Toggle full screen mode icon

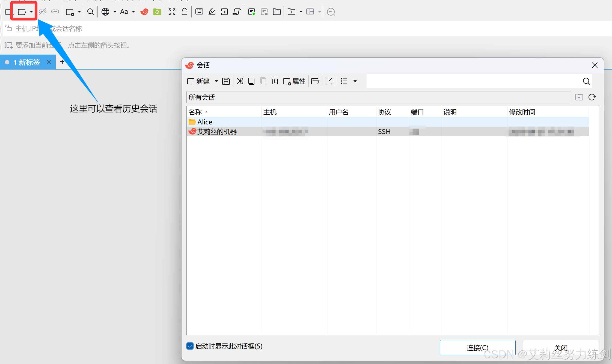coord(172,12)
